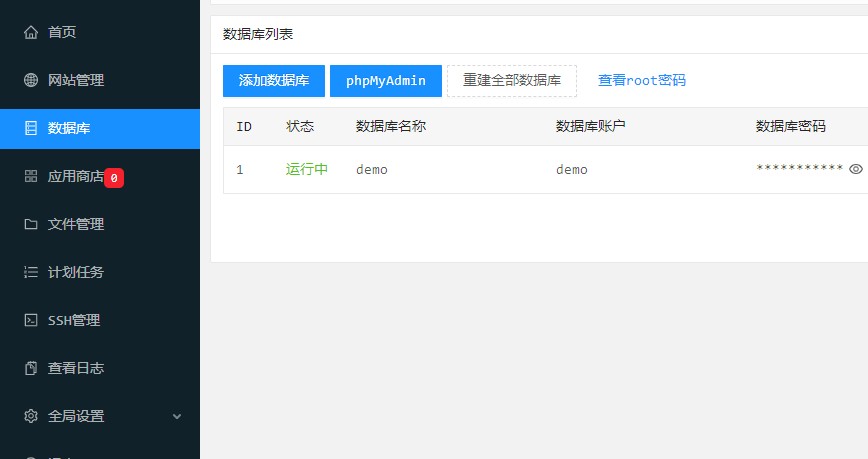Click demo in the 数据库名称 column
Image resolution: width=868 pixels, height=459 pixels.
click(372, 169)
